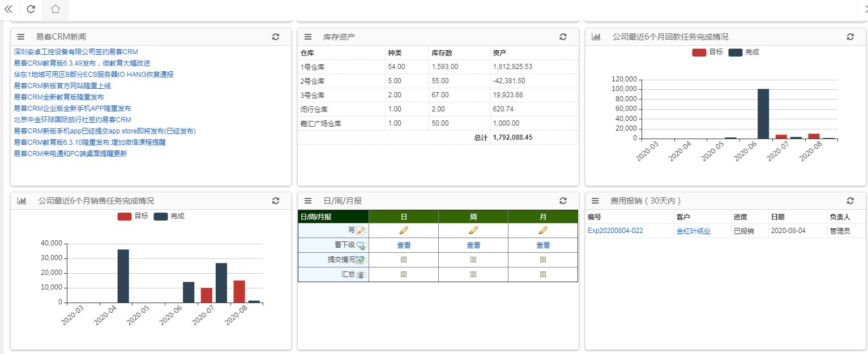Click the 闵行仓库 warehouse cell
This screenshot has height=354, width=868.
(341, 109)
